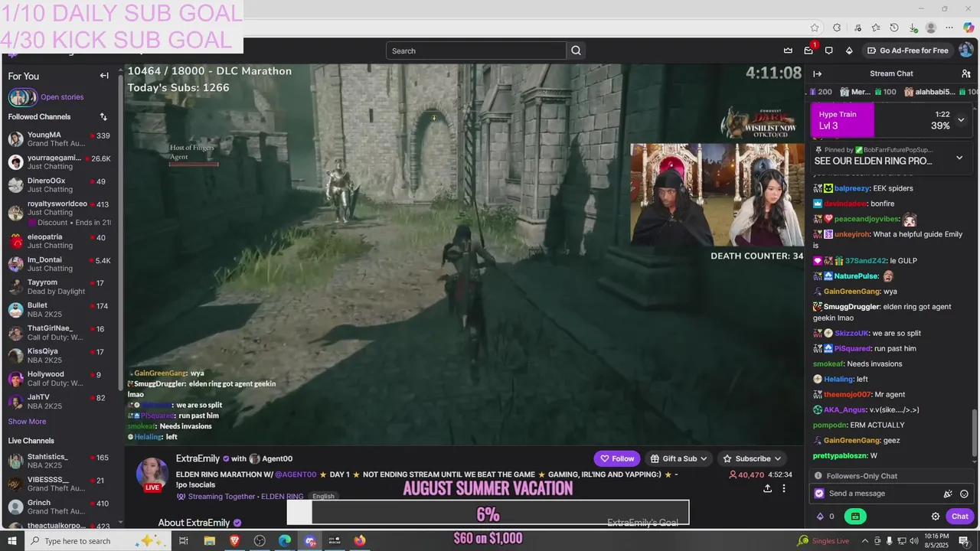
Task: Collapse the Stream Chat panel
Action: point(817,73)
